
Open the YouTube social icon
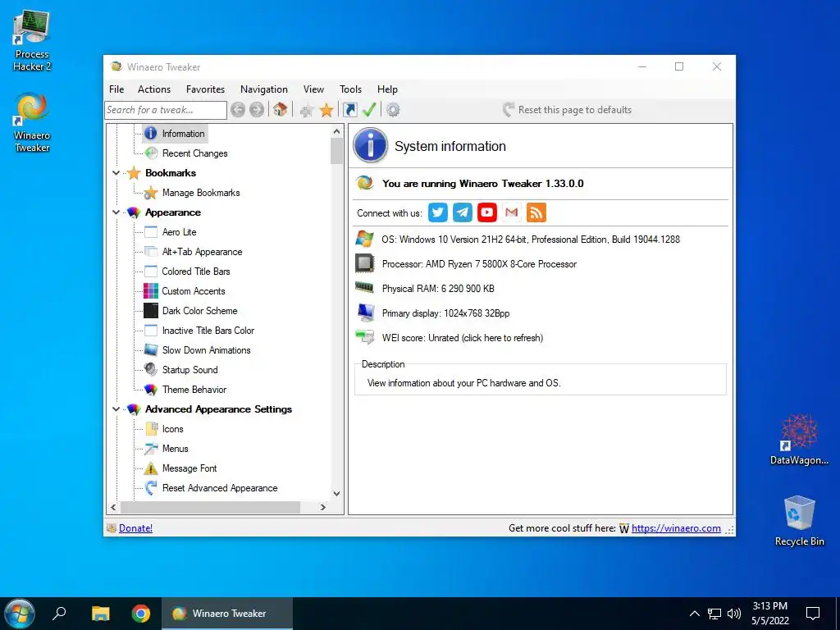point(487,212)
